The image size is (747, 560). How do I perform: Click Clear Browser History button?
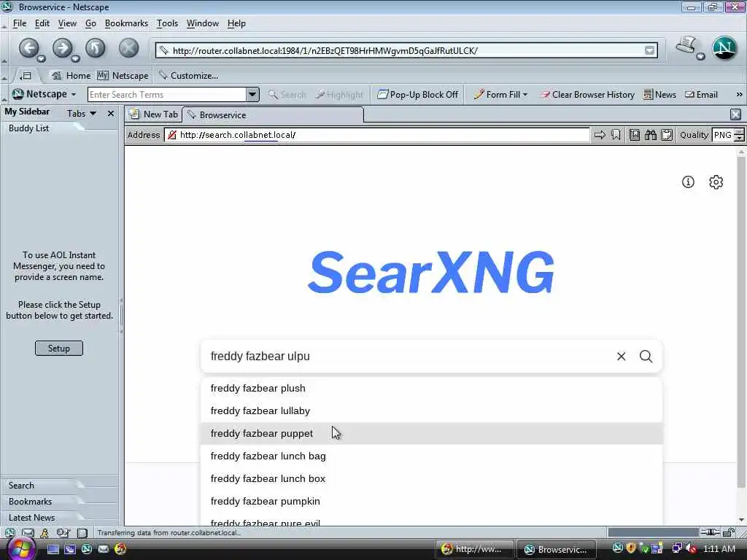pos(587,95)
